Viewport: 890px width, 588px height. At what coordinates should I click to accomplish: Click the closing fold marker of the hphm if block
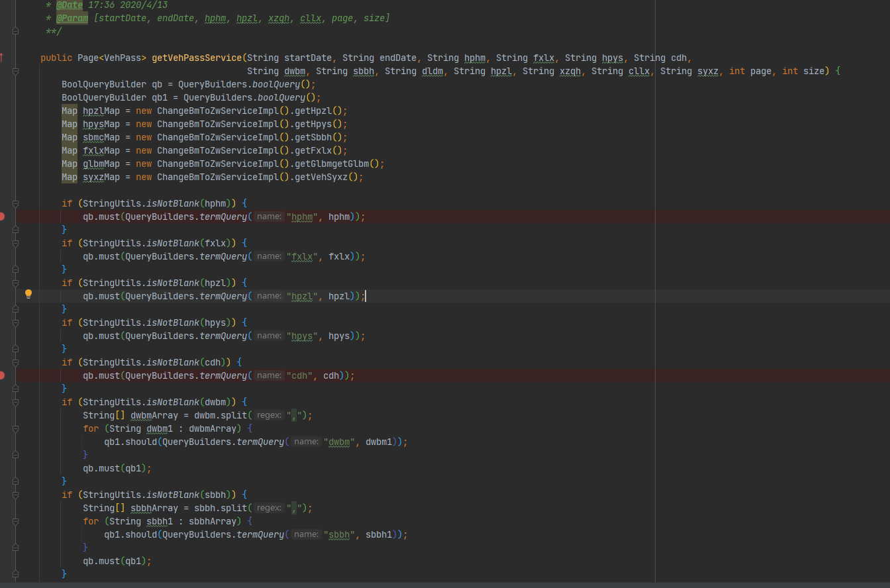tap(15, 230)
